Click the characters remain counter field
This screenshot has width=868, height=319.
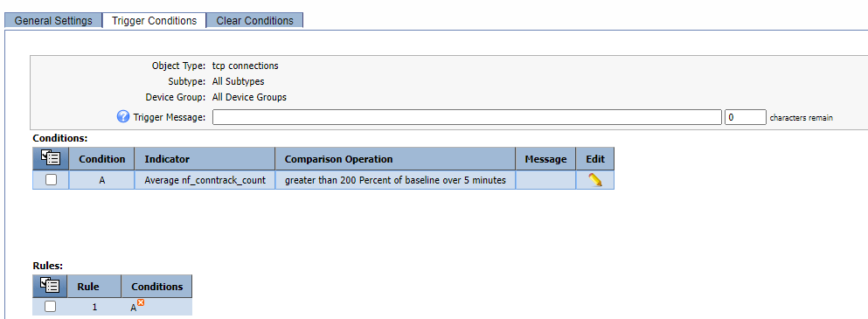[x=745, y=117]
